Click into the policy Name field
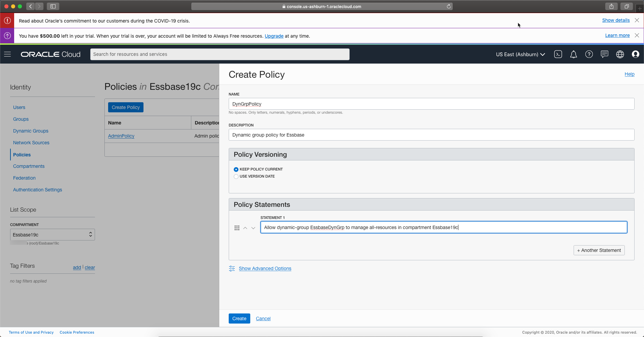 (431, 104)
